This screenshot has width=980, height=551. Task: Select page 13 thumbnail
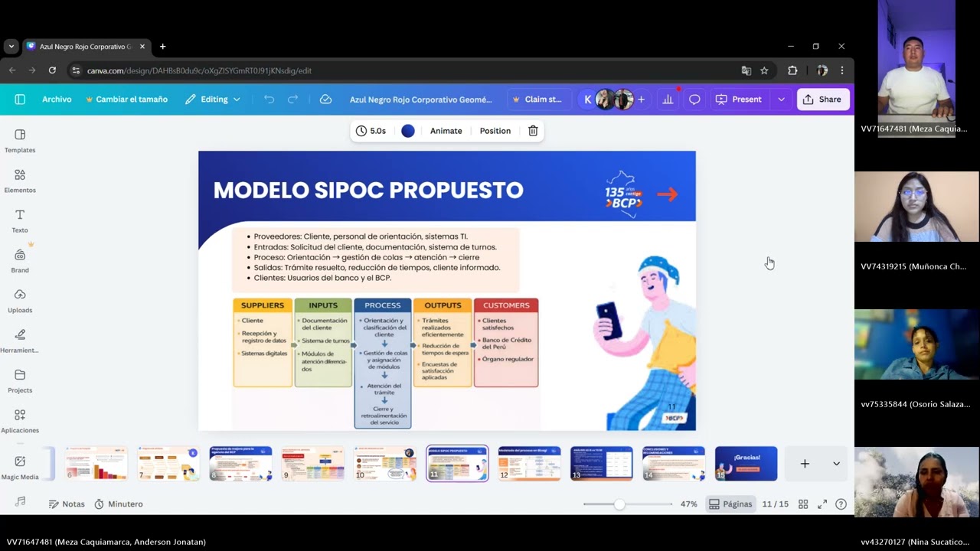tap(602, 464)
